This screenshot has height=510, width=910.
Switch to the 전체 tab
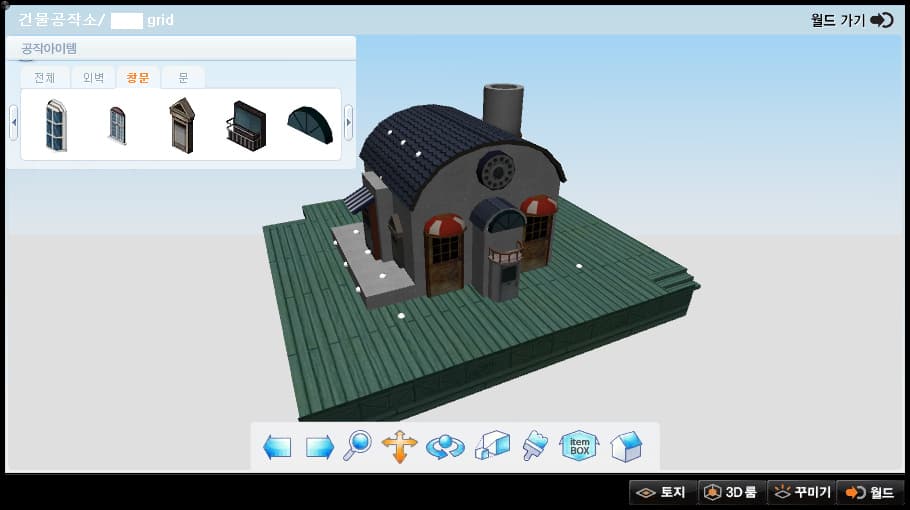pos(45,78)
